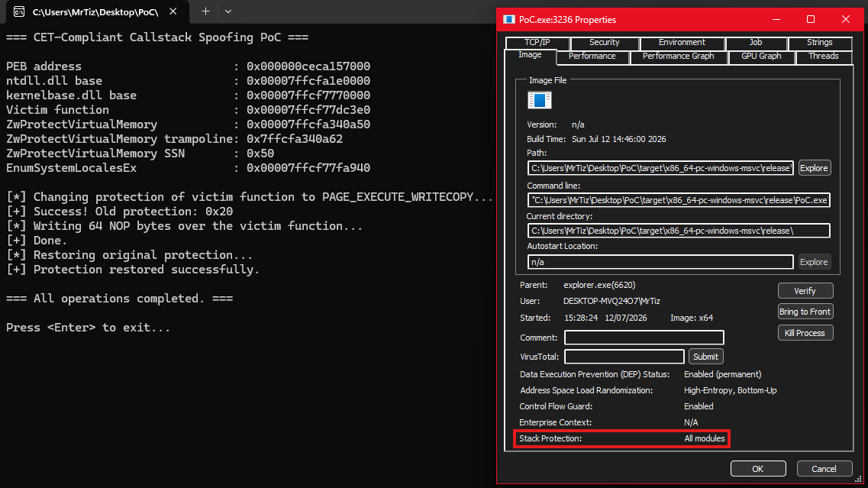Dismiss the dialog with Cancel
This screenshot has width=868, height=488.
coord(824,469)
